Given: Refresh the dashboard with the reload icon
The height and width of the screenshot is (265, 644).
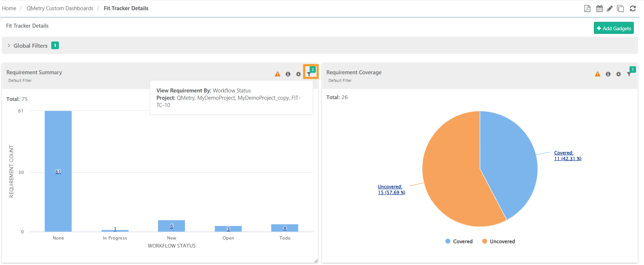Looking at the screenshot, I should [x=633, y=8].
